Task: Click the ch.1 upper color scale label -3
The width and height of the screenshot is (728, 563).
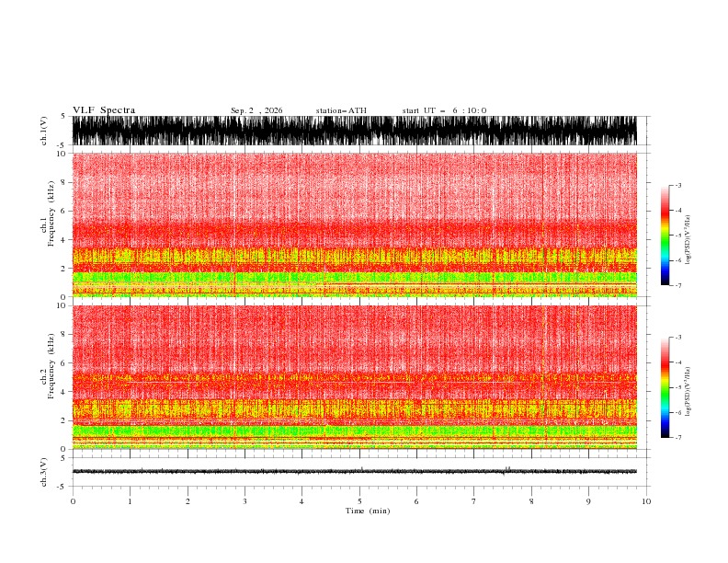Action: tap(678, 185)
